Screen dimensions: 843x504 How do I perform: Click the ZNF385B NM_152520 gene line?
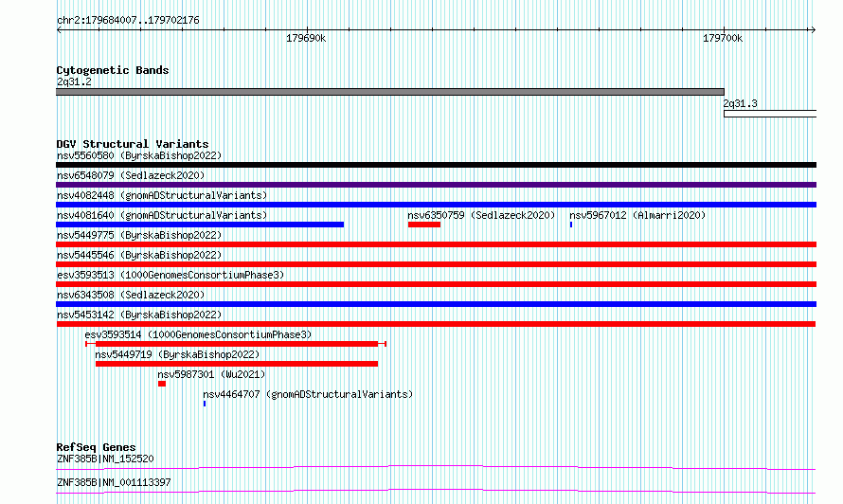(x=436, y=467)
